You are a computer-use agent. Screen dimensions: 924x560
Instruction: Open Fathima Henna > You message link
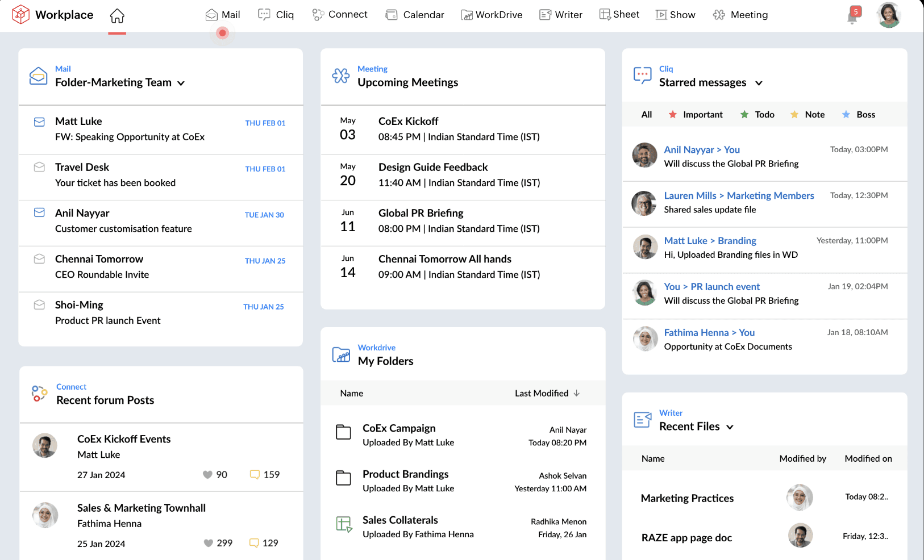pos(709,333)
